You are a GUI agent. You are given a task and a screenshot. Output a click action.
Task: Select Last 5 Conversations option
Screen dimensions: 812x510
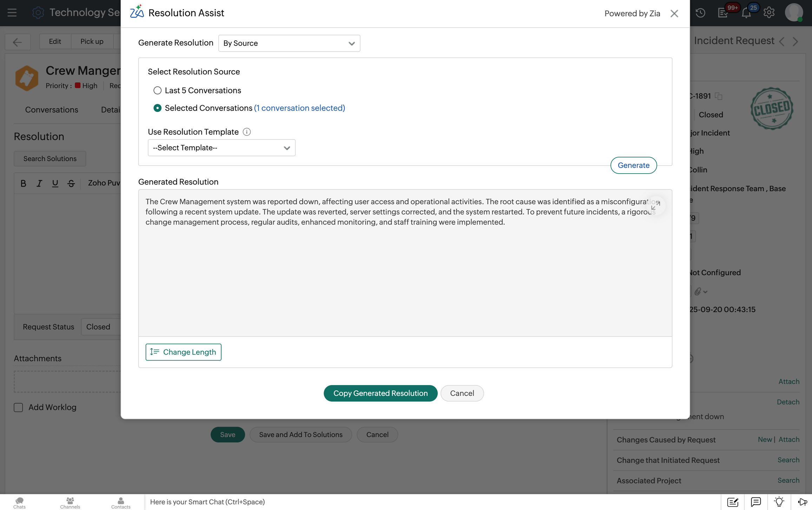click(157, 90)
